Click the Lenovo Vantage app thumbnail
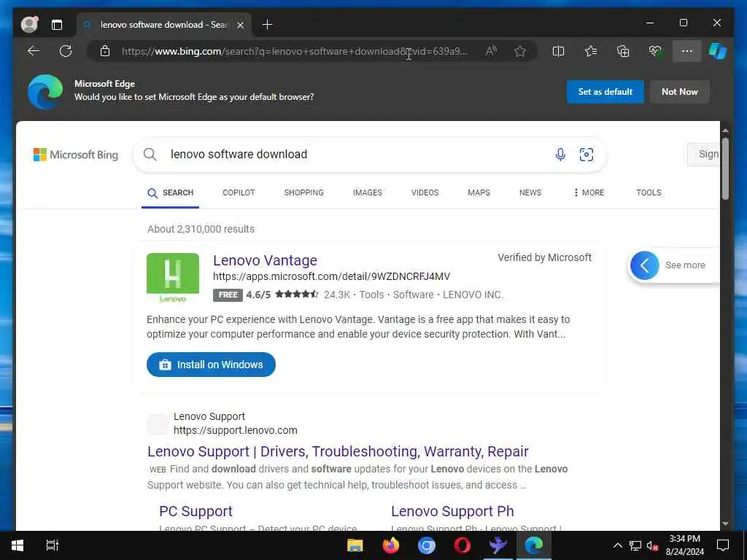This screenshot has height=560, width=747. [173, 278]
